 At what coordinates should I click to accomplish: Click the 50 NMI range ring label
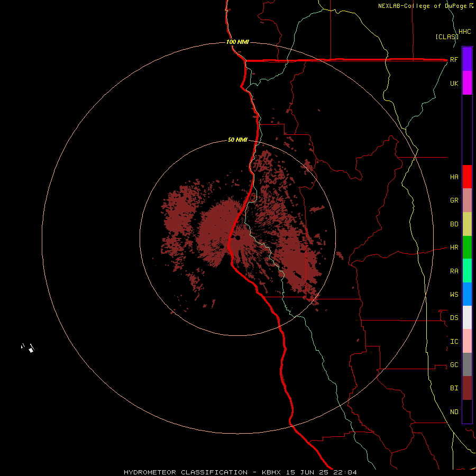coord(237,140)
